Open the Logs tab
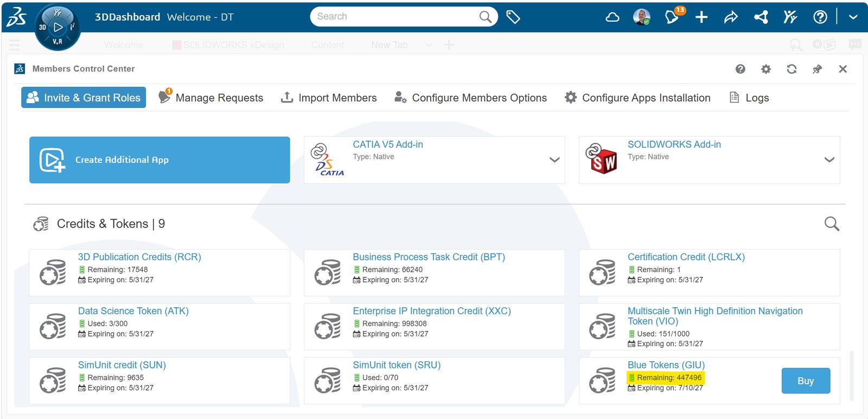The height and width of the screenshot is (419, 868). tap(749, 98)
